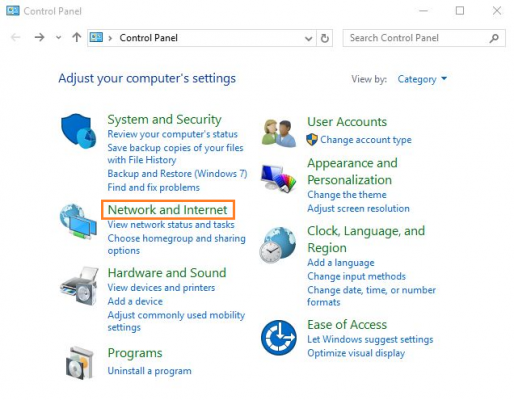This screenshot has height=400, width=514.
Task: Open the Hardware and Sound printer icon
Action: (x=79, y=286)
